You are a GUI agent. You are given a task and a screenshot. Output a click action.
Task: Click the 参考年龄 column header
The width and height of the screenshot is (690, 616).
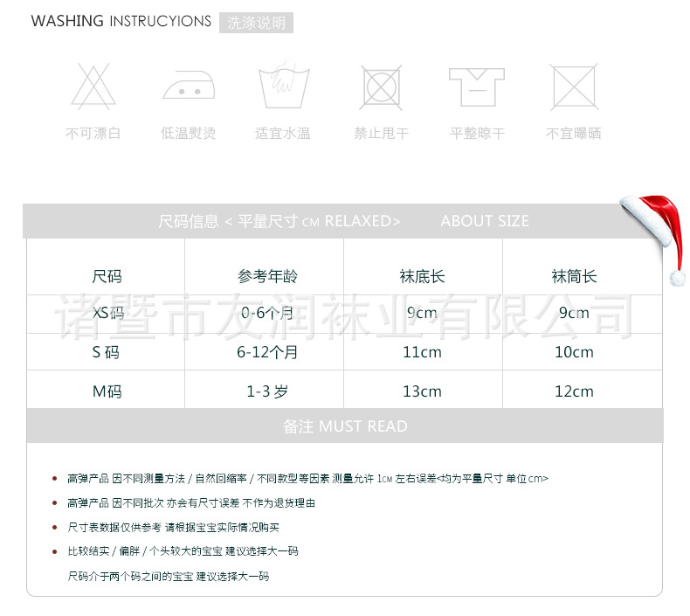(x=266, y=276)
